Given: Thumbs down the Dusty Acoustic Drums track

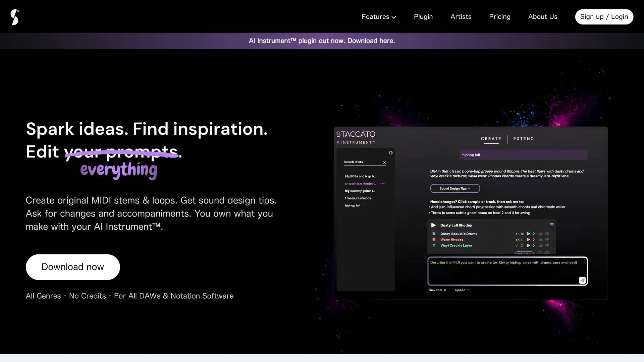Looking at the screenshot, I should pyautogui.click(x=547, y=234).
